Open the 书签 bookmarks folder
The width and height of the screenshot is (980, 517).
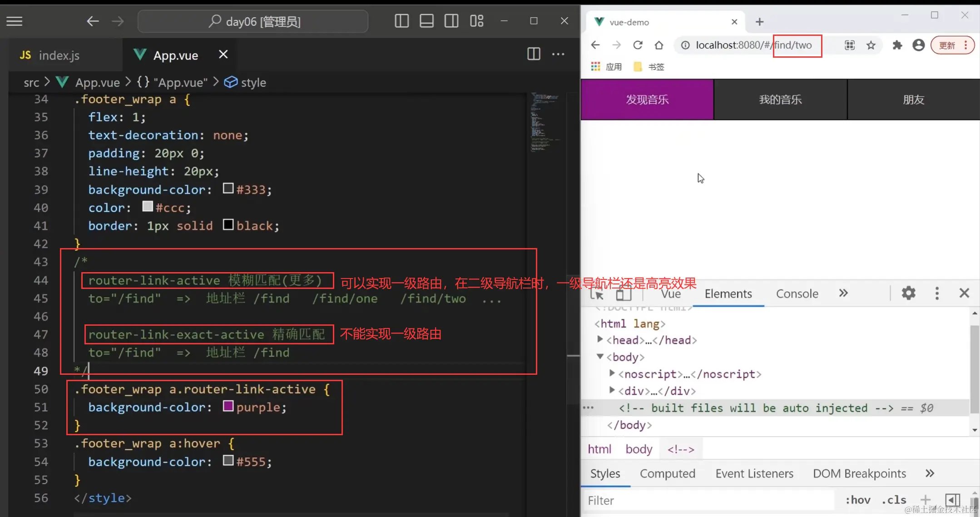[648, 67]
